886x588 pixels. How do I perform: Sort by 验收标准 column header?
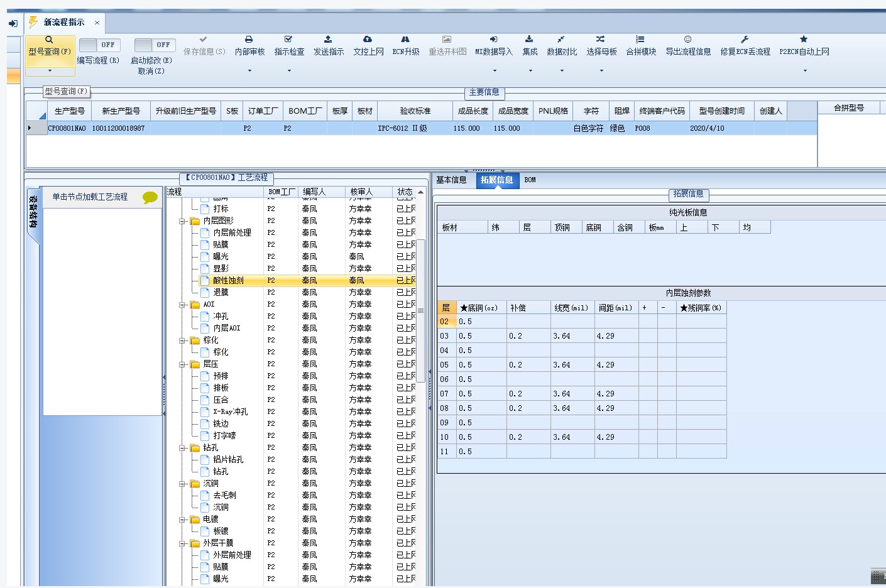[415, 111]
